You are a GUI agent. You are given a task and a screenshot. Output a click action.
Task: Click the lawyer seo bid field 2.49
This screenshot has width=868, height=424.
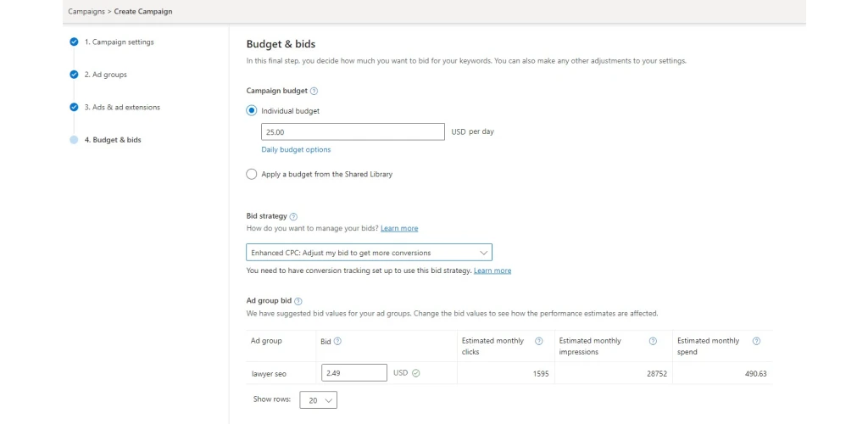[354, 373]
